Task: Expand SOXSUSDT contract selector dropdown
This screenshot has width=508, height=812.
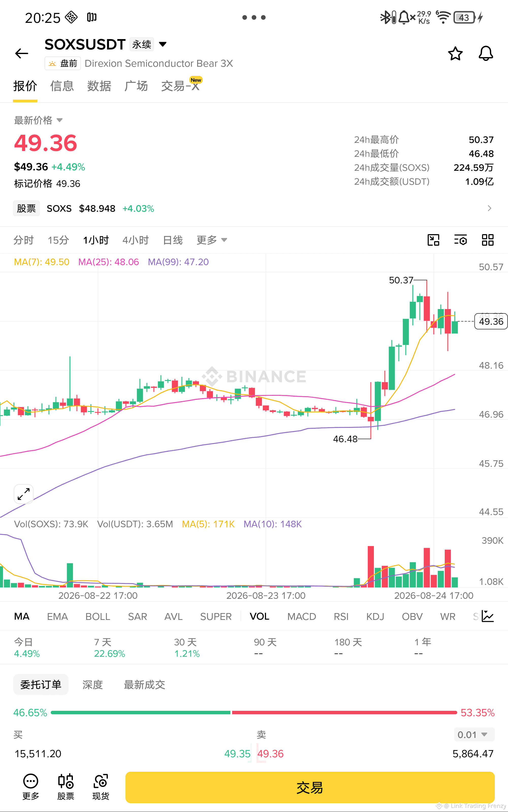Action: coord(163,44)
